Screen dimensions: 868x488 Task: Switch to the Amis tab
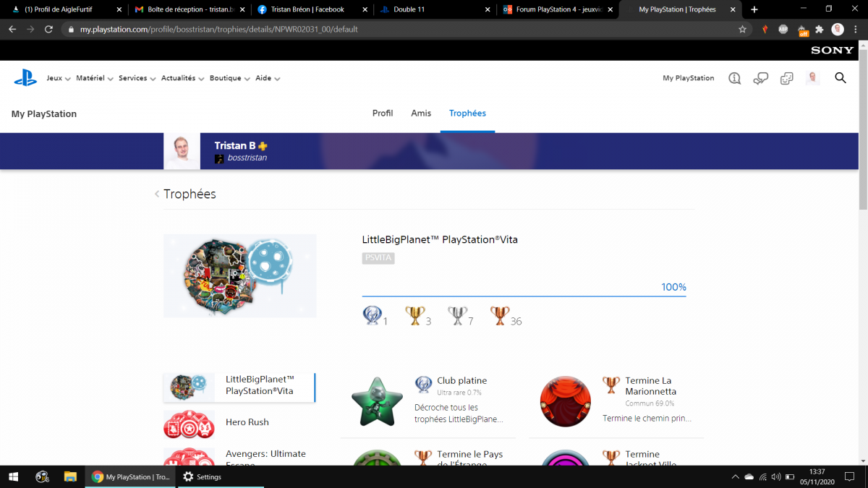pyautogui.click(x=421, y=114)
